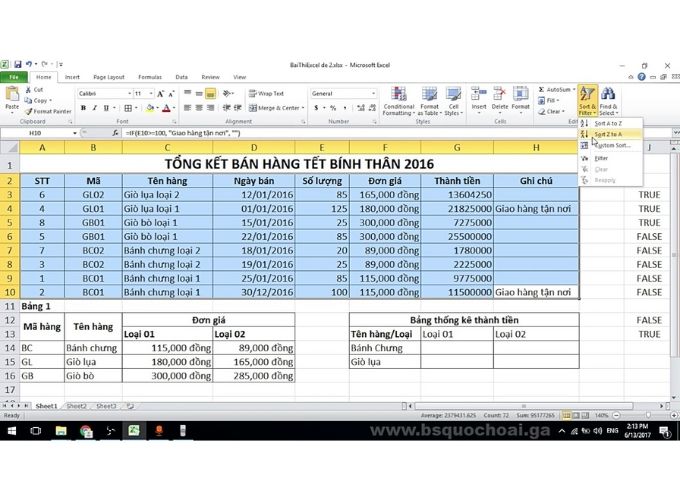The height and width of the screenshot is (500, 680).
Task: Click Increase Indent icon
Action: tap(238, 108)
